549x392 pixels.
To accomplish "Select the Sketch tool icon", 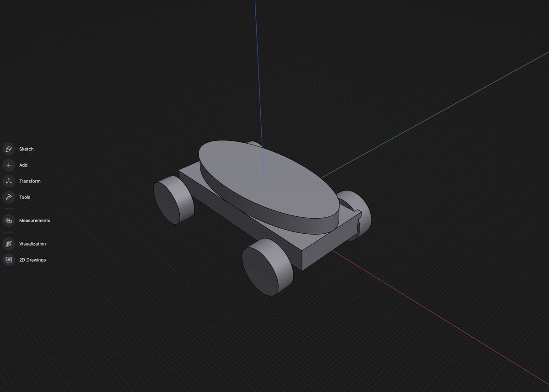I will 8,149.
